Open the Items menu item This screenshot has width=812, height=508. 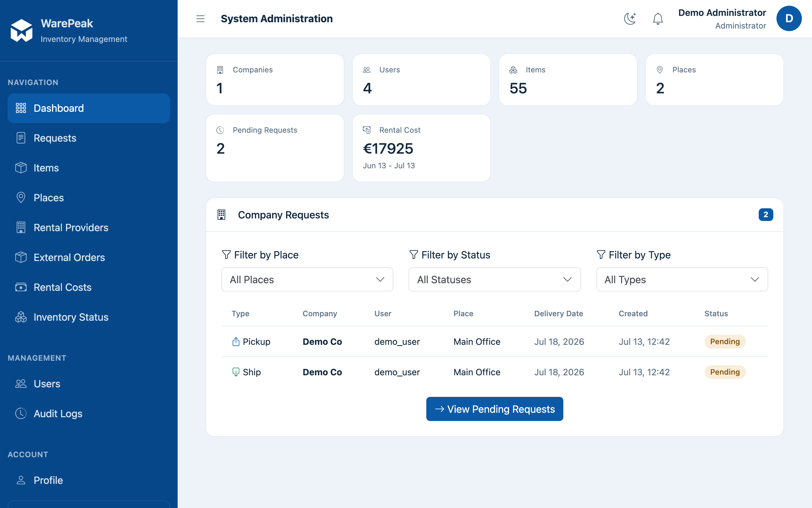88,168
